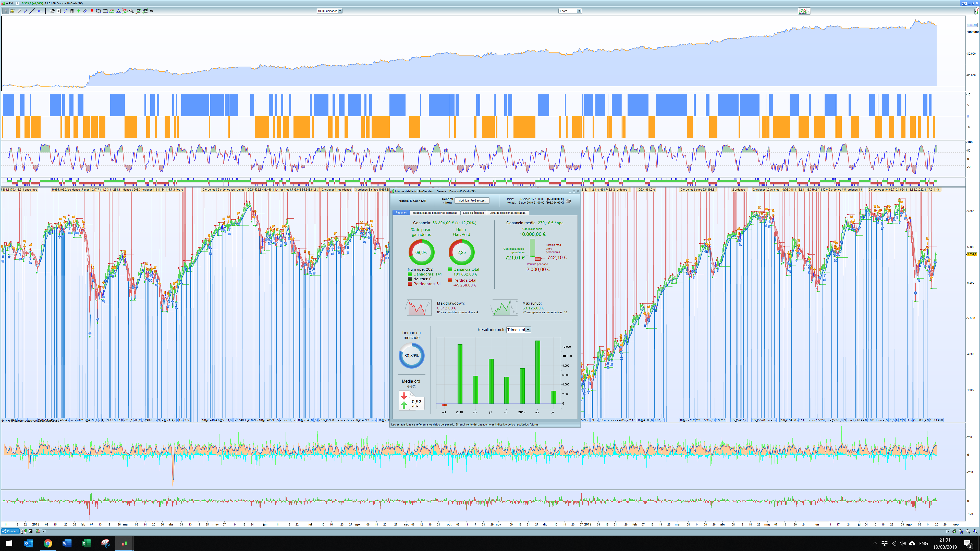The width and height of the screenshot is (980, 551).
Task: Switch to Lista de órdenes tab
Action: 473,213
